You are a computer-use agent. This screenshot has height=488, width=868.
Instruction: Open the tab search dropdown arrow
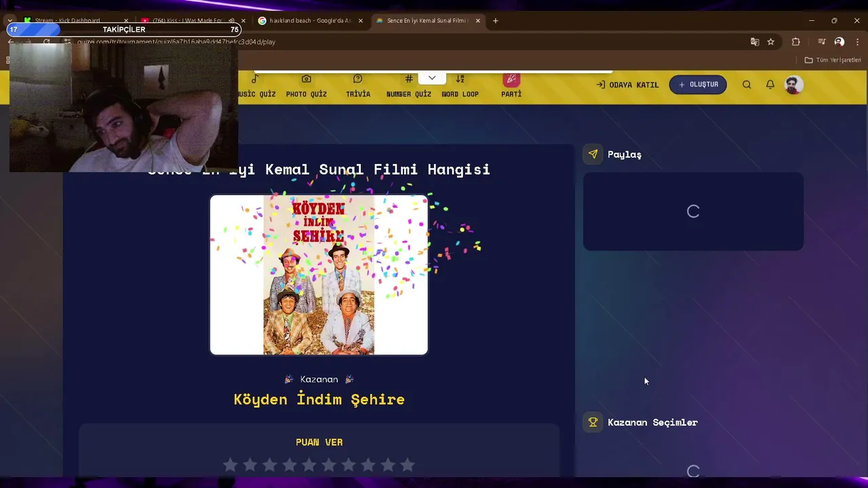pos(9,21)
